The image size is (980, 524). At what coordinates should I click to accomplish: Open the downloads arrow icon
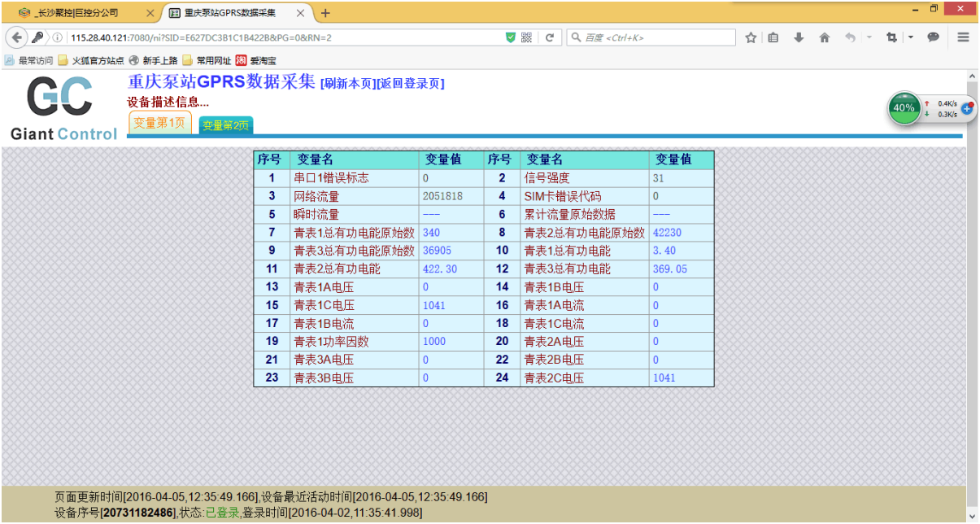click(799, 37)
